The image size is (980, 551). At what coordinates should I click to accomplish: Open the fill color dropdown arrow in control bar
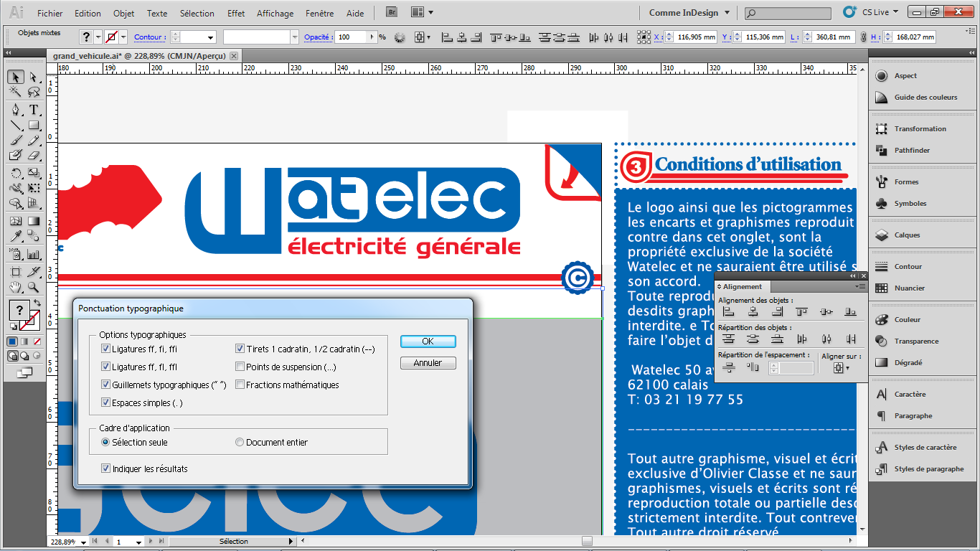[98, 37]
